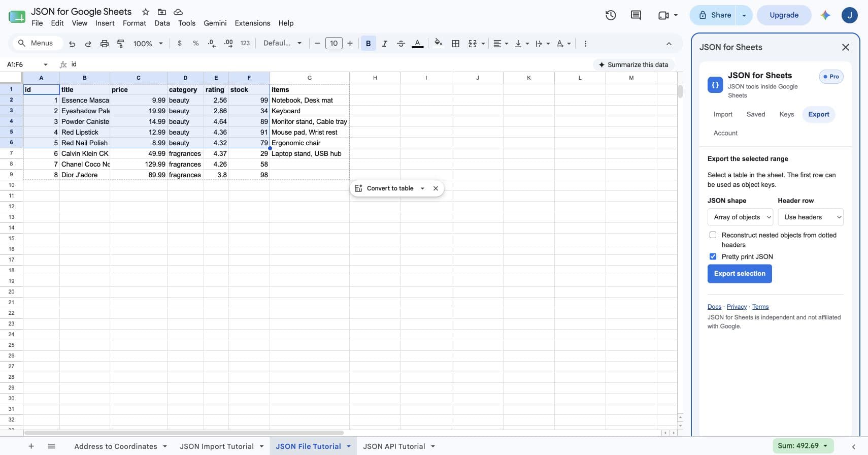Click the move to folder icon

(162, 12)
